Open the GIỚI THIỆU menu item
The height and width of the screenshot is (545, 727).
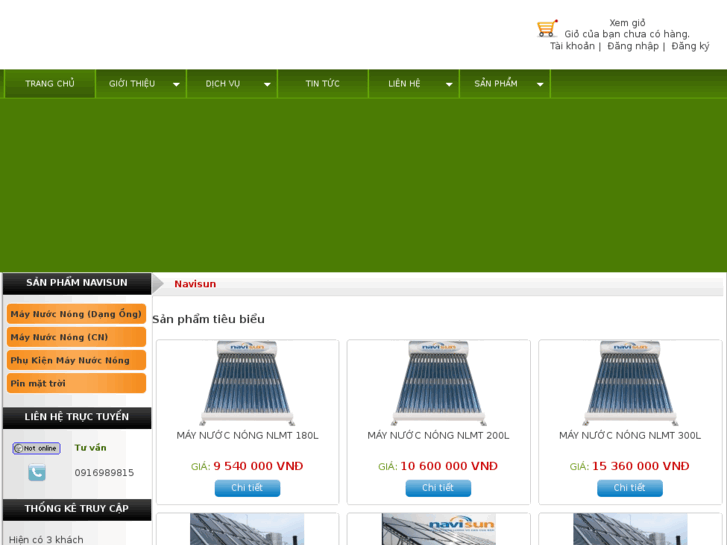tap(132, 83)
